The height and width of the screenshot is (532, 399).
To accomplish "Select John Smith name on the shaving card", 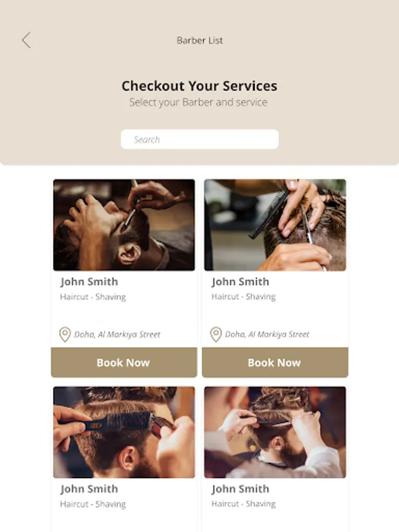I will click(x=89, y=282).
